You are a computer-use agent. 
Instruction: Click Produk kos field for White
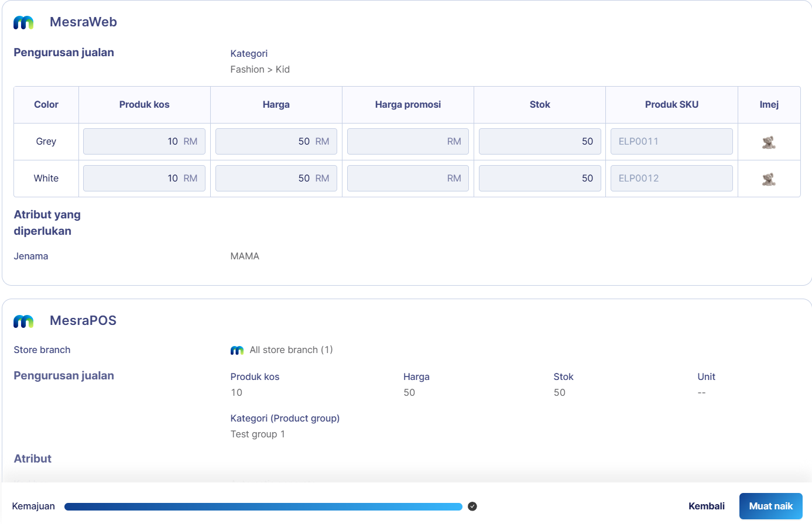144,179
